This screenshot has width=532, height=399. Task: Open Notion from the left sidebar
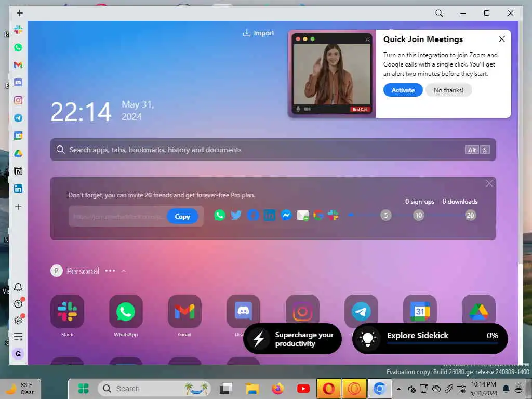[18, 171]
